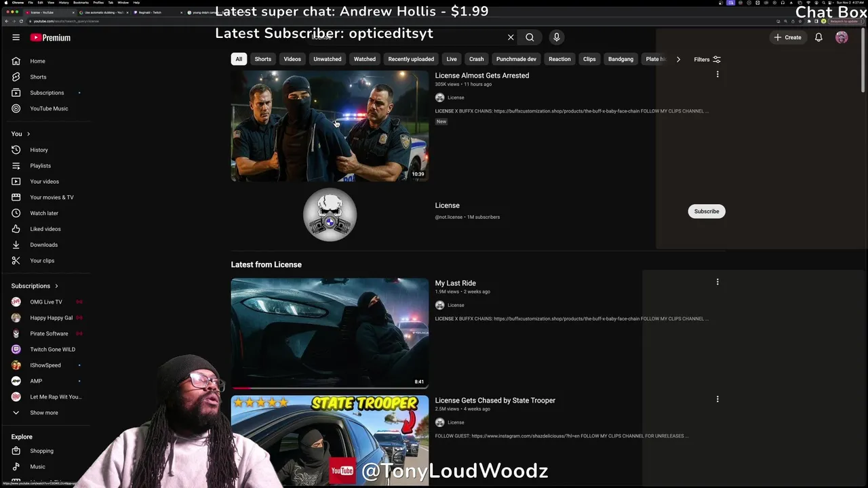Open the hamburger guide menu
This screenshot has width=868, height=488.
point(16,37)
